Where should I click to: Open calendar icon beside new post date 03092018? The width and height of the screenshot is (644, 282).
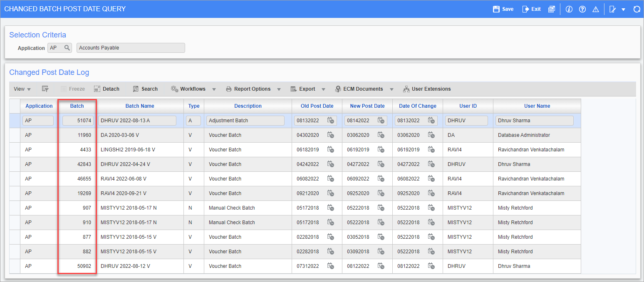381,252
